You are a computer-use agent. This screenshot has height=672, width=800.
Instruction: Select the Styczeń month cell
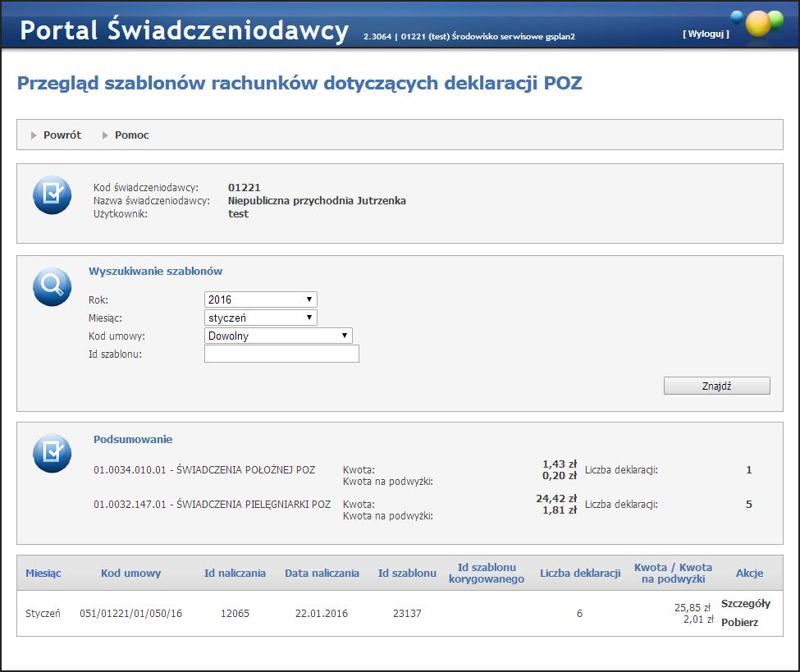(43, 613)
